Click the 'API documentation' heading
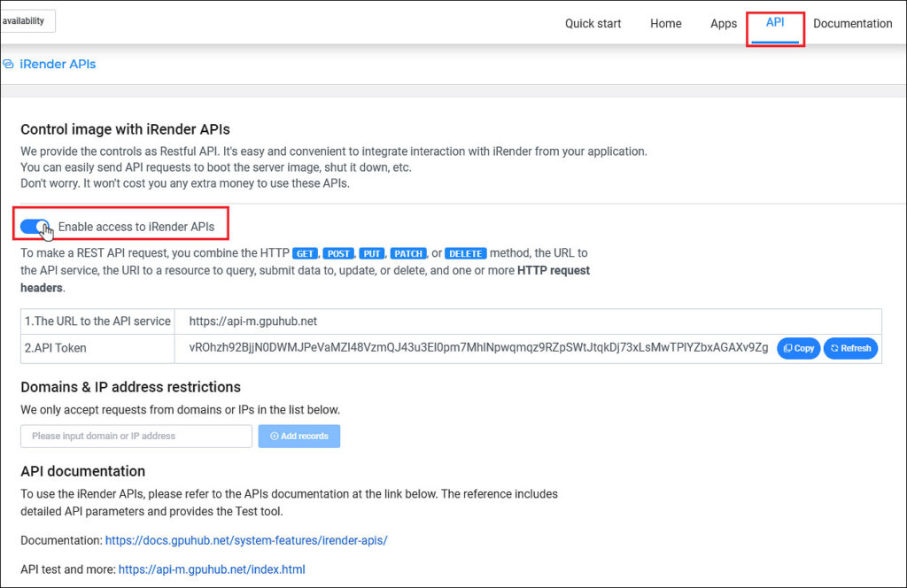 82,471
